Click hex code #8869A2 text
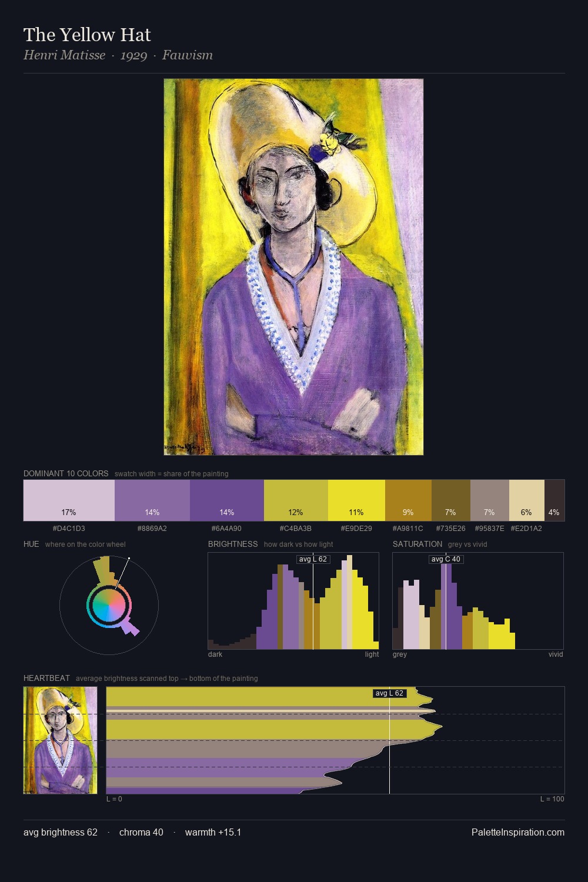The height and width of the screenshot is (882, 588). pyautogui.click(x=152, y=528)
